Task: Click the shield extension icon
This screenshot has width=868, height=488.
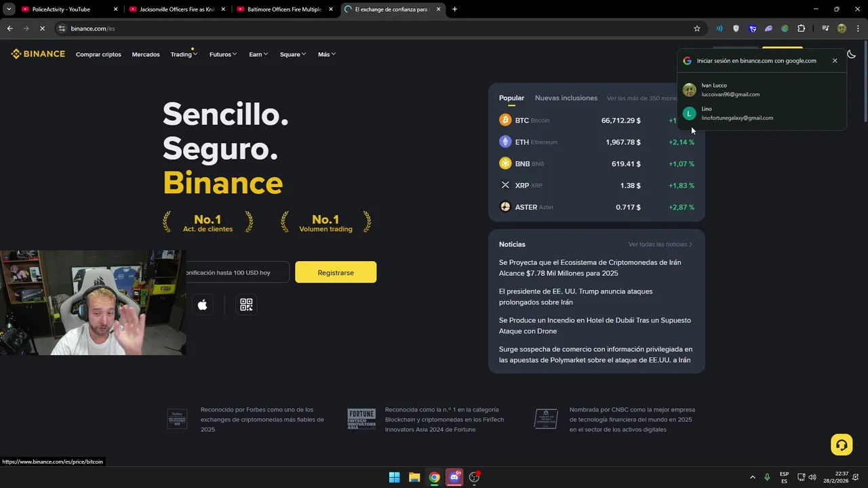Action: (736, 28)
